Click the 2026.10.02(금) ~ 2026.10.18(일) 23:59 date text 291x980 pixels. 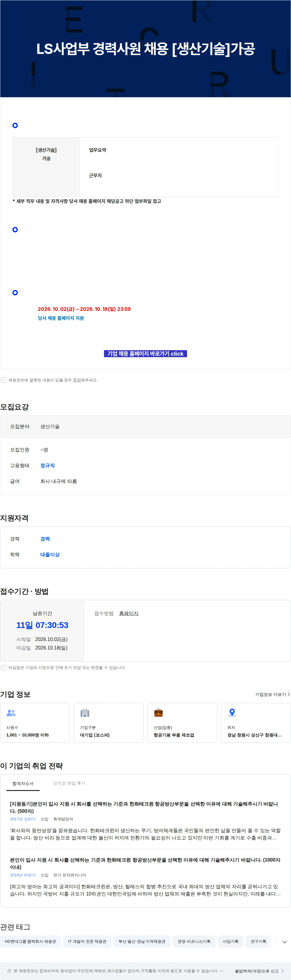[84, 309]
